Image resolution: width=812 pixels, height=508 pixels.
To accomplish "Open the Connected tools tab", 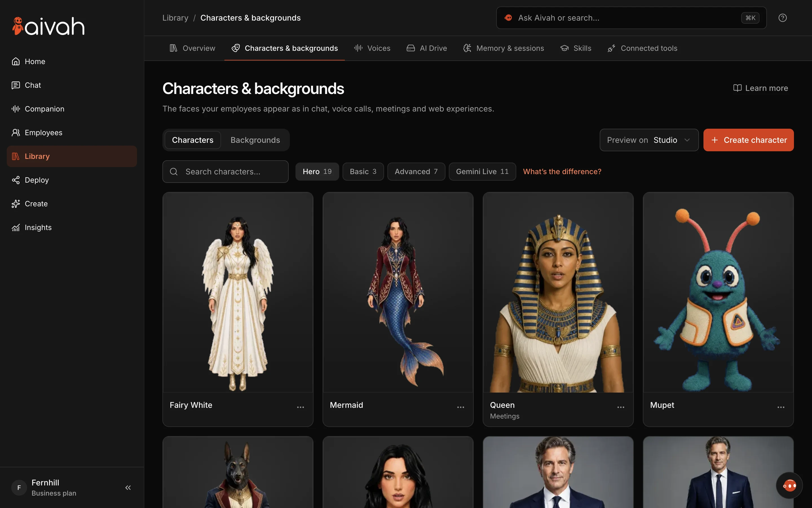I will 642,48.
